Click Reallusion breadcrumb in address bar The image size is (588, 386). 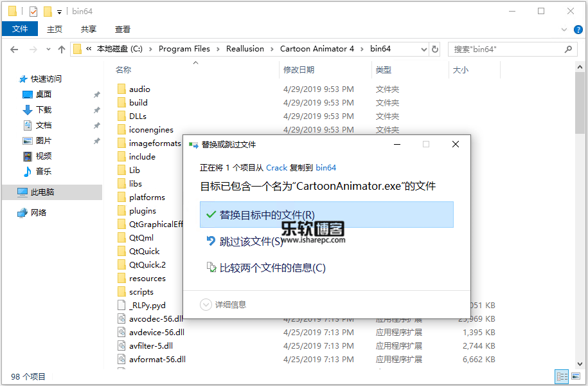[245, 49]
